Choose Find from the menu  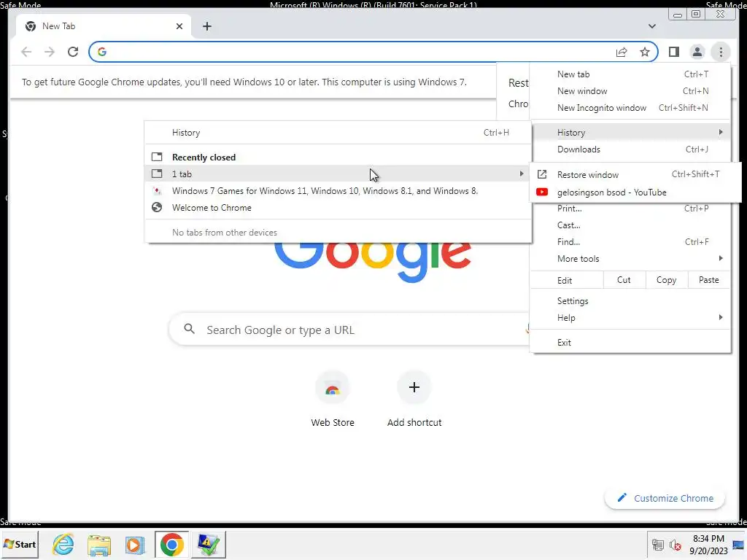click(x=630, y=242)
